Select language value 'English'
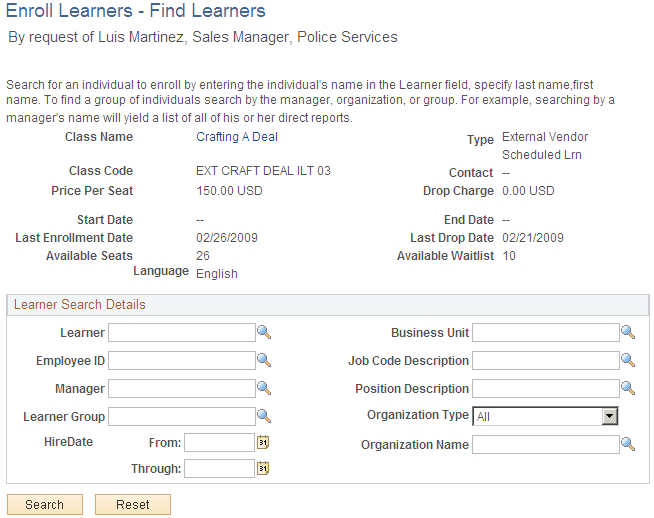This screenshot has width=654, height=518. pyautogui.click(x=217, y=274)
